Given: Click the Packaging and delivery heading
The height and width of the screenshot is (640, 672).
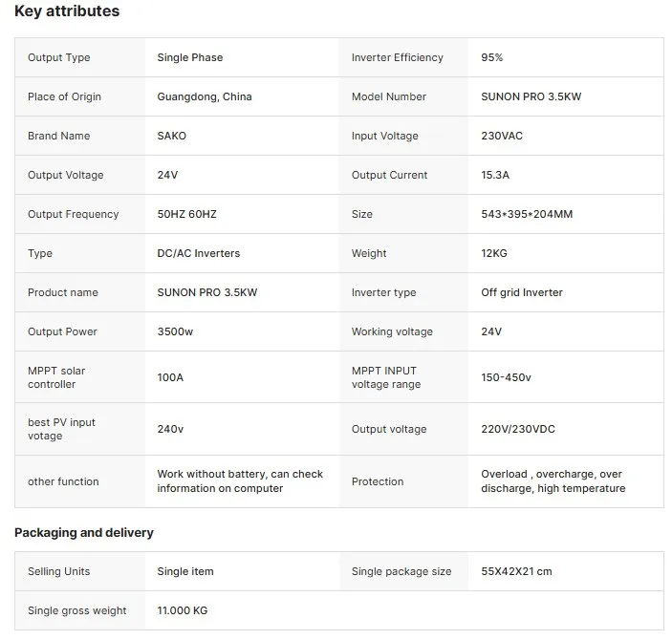Looking at the screenshot, I should 84,532.
